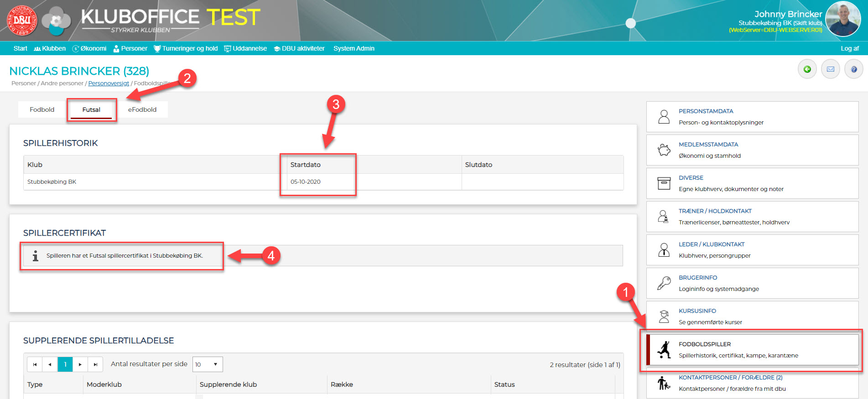Open the KURSUSINFO link
The width and height of the screenshot is (868, 399).
697,311
